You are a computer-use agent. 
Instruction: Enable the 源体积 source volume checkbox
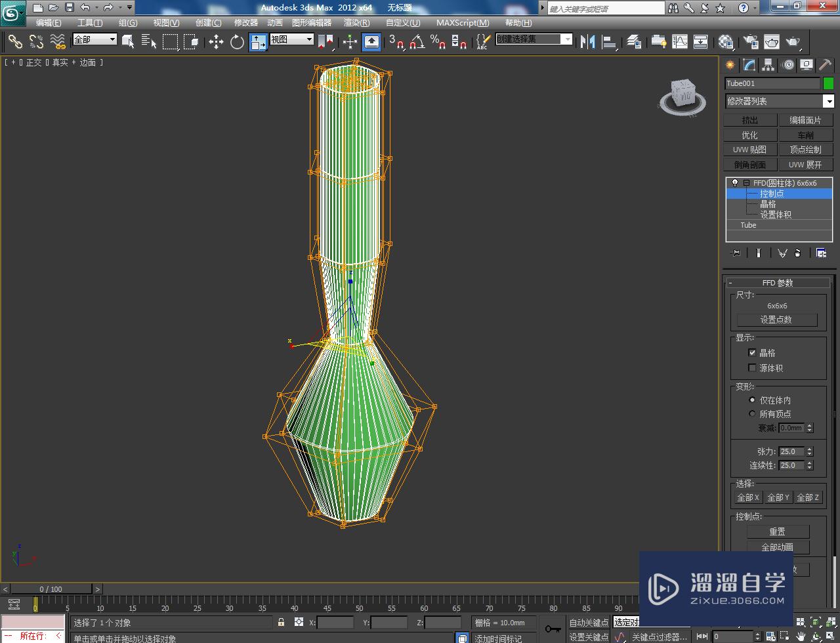point(752,367)
